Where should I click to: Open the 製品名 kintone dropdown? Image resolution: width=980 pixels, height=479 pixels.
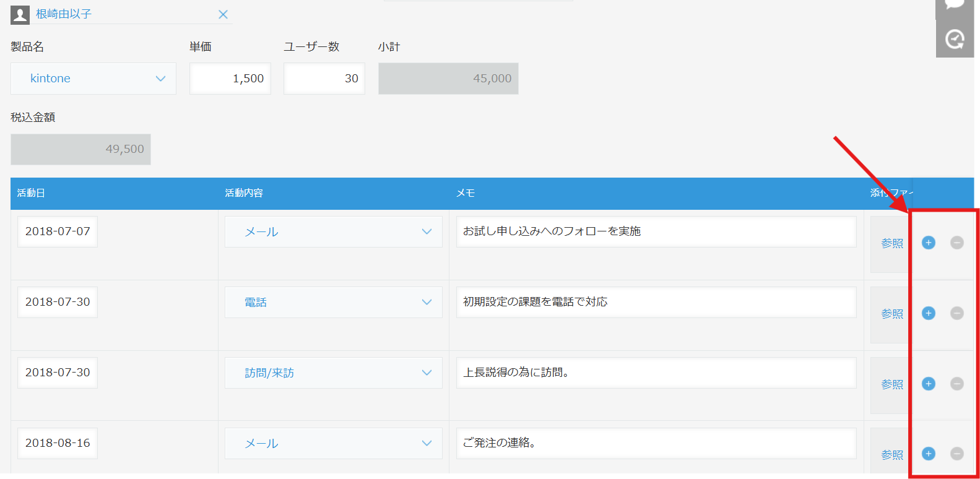click(x=93, y=79)
